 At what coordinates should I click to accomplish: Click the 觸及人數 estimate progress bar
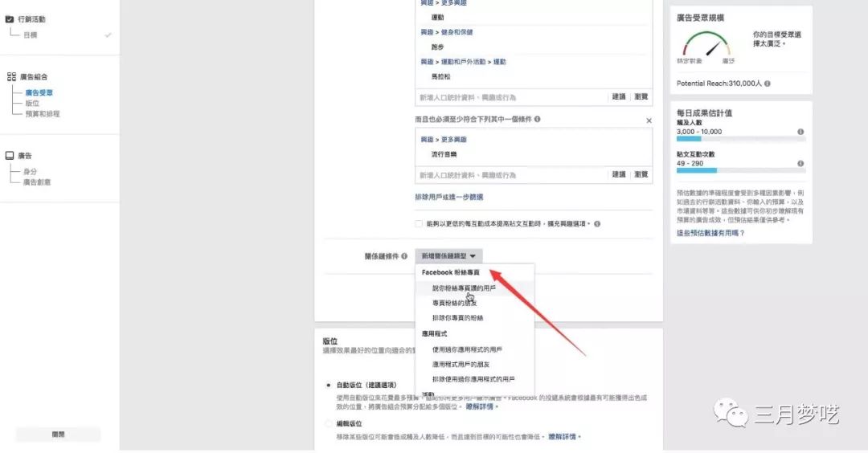(741, 139)
